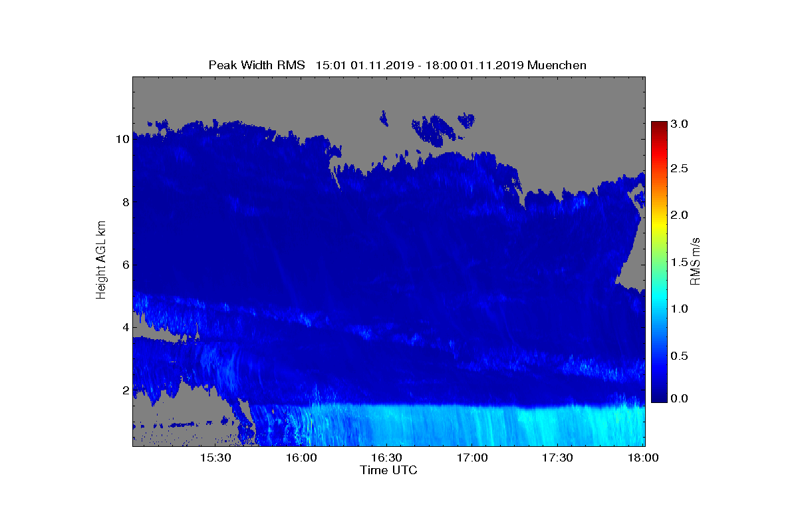Click the yellow band of the colorbar
This screenshot has width=798, height=532.
tap(659, 224)
